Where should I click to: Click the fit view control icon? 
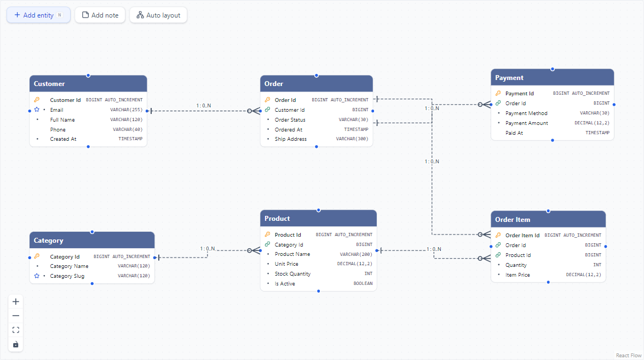(15, 330)
